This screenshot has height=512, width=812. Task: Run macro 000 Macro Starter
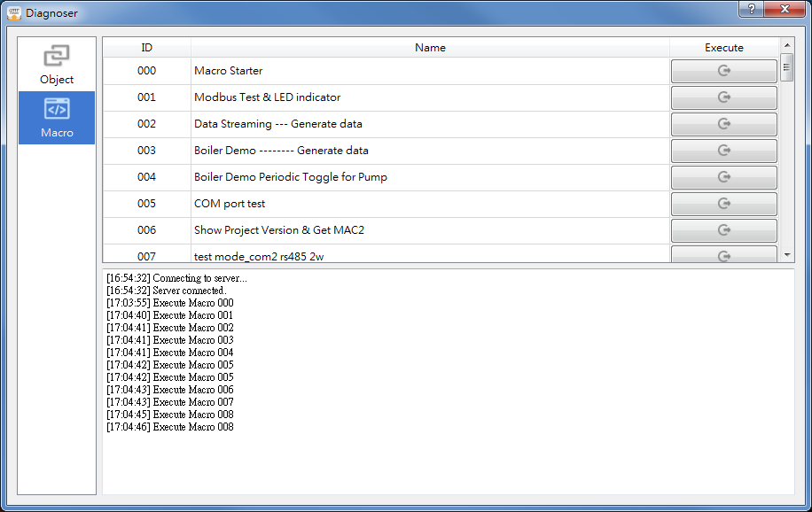click(723, 71)
